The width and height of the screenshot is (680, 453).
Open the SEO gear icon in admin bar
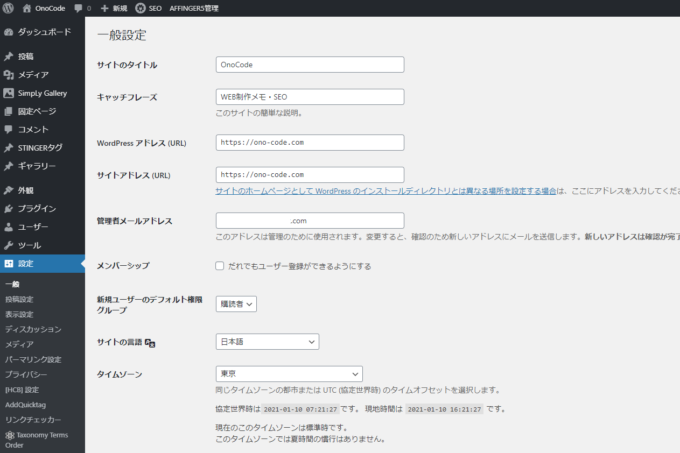140,8
